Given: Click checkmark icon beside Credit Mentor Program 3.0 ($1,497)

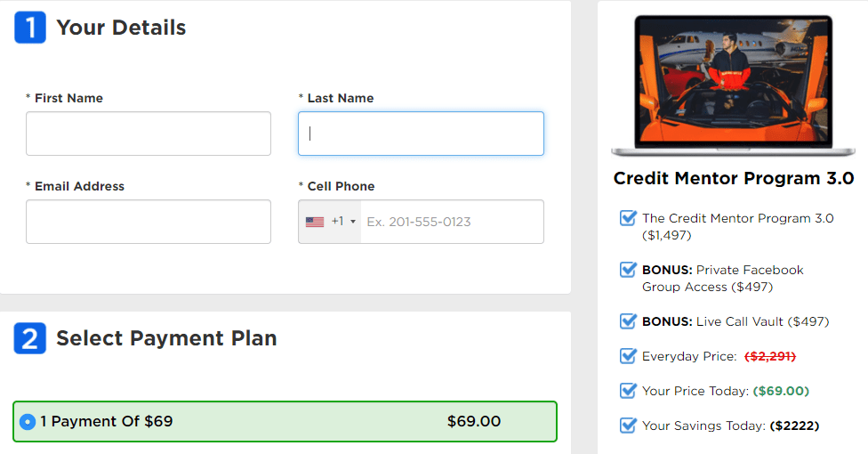Looking at the screenshot, I should coord(628,218).
